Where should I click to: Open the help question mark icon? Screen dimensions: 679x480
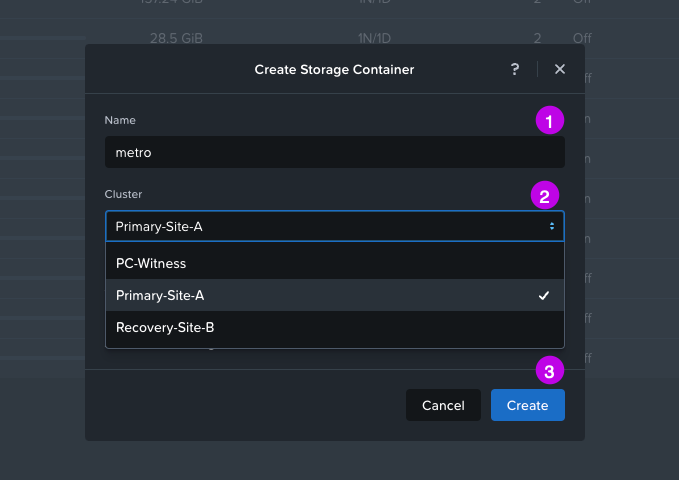[x=514, y=69]
